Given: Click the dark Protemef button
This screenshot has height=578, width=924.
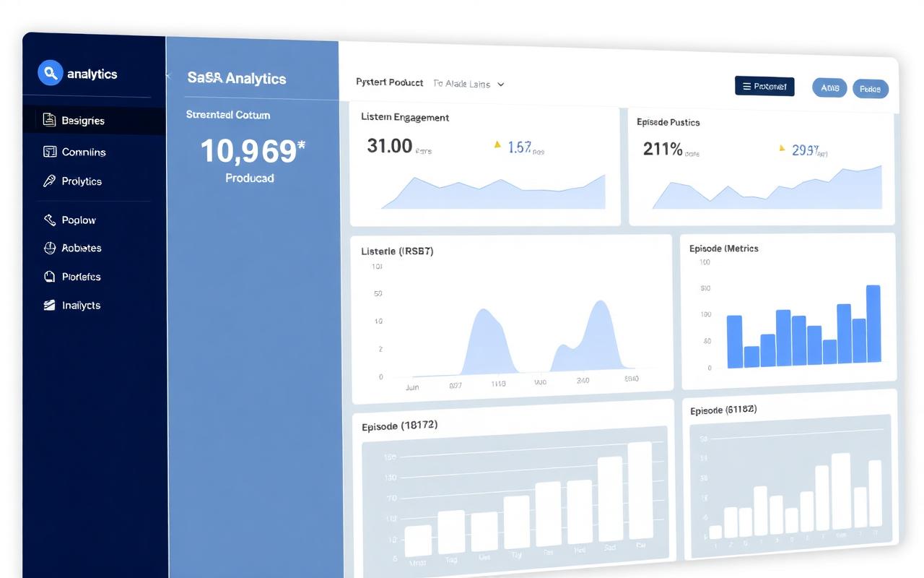Looking at the screenshot, I should coord(764,87).
